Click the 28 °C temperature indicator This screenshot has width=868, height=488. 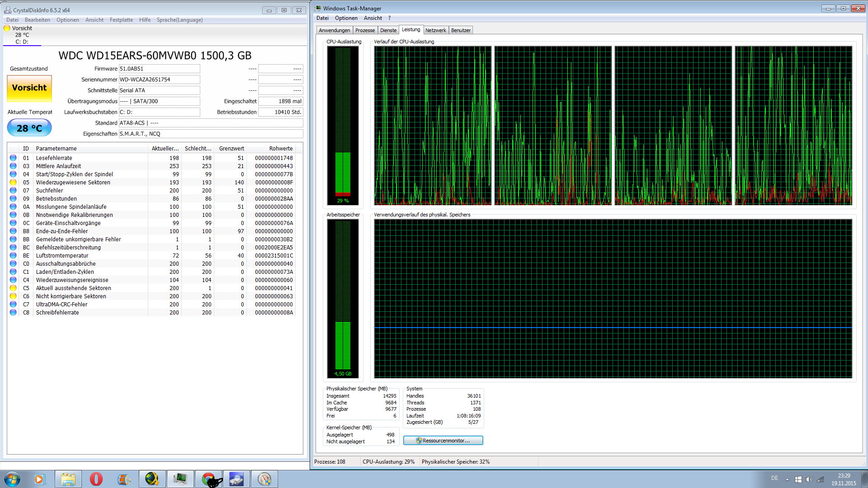click(29, 128)
